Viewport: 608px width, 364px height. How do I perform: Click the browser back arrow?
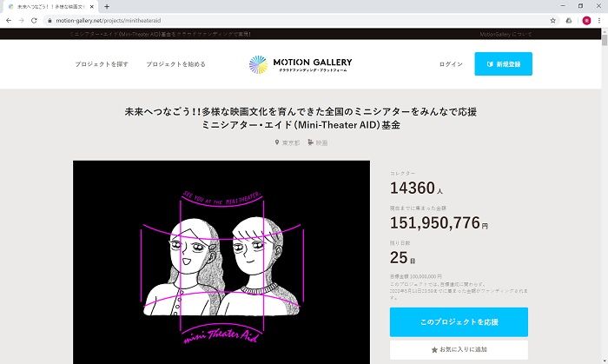tap(9, 21)
